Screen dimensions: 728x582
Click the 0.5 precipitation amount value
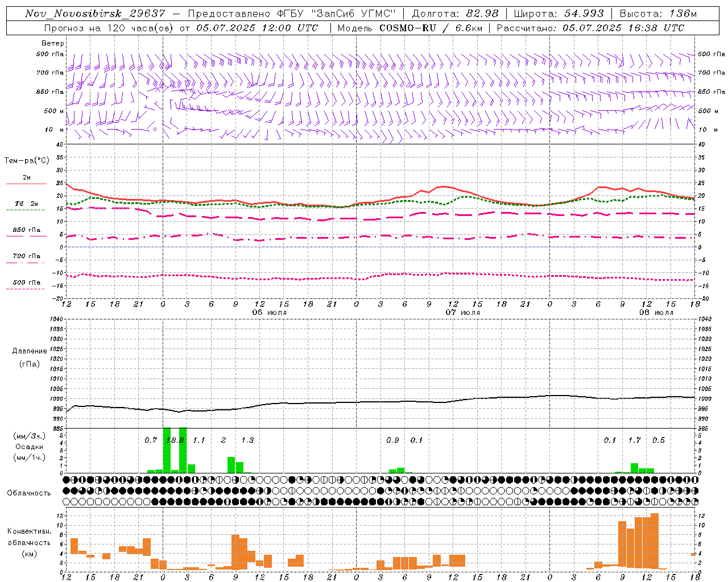click(x=659, y=440)
